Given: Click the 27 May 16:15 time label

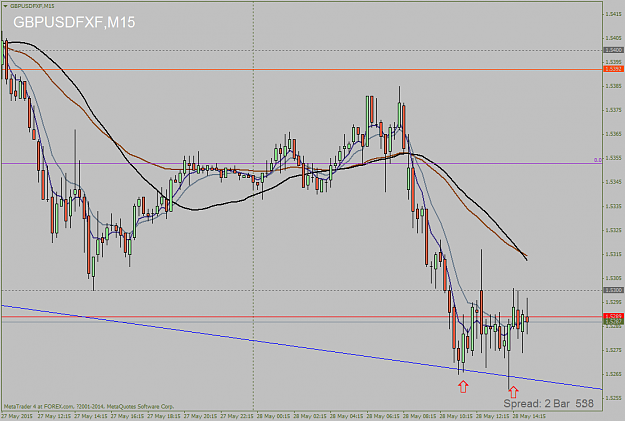Looking at the screenshot, I should [x=128, y=417].
